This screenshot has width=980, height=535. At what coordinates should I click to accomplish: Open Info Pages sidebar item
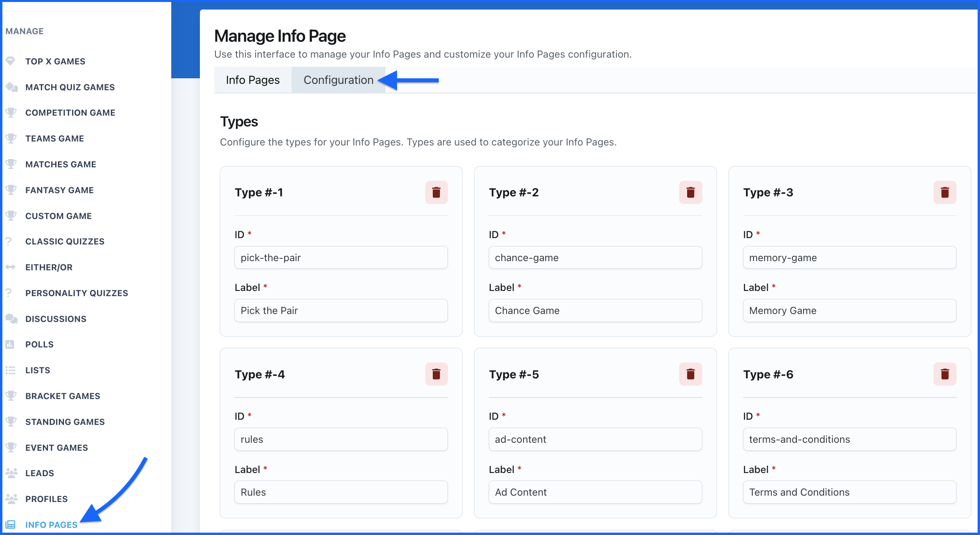(51, 525)
